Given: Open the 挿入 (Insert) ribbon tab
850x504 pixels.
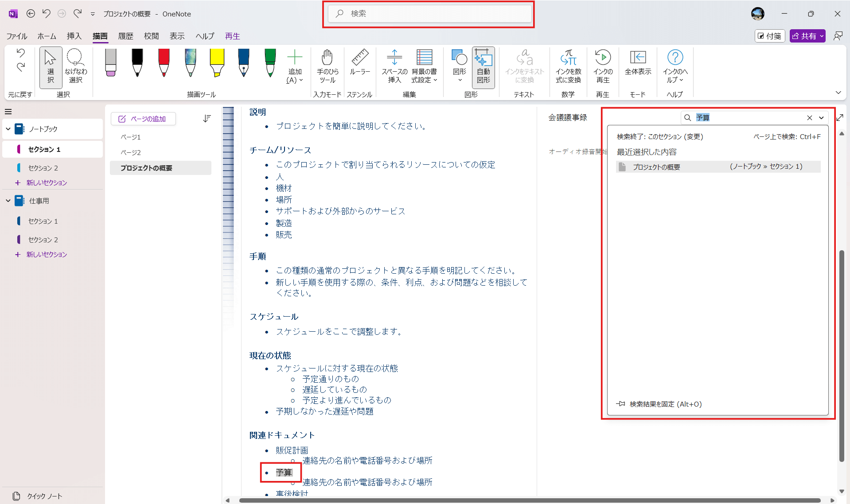Looking at the screenshot, I should pyautogui.click(x=74, y=36).
